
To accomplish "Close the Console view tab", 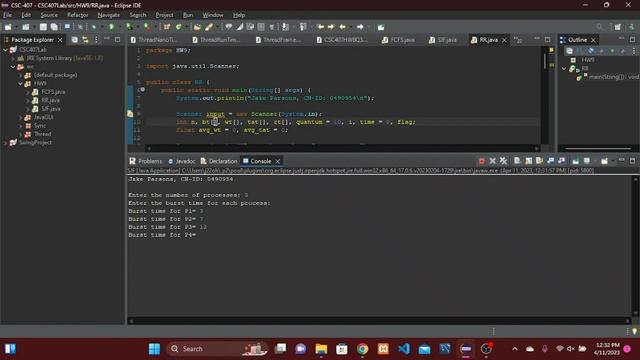I will [x=278, y=161].
